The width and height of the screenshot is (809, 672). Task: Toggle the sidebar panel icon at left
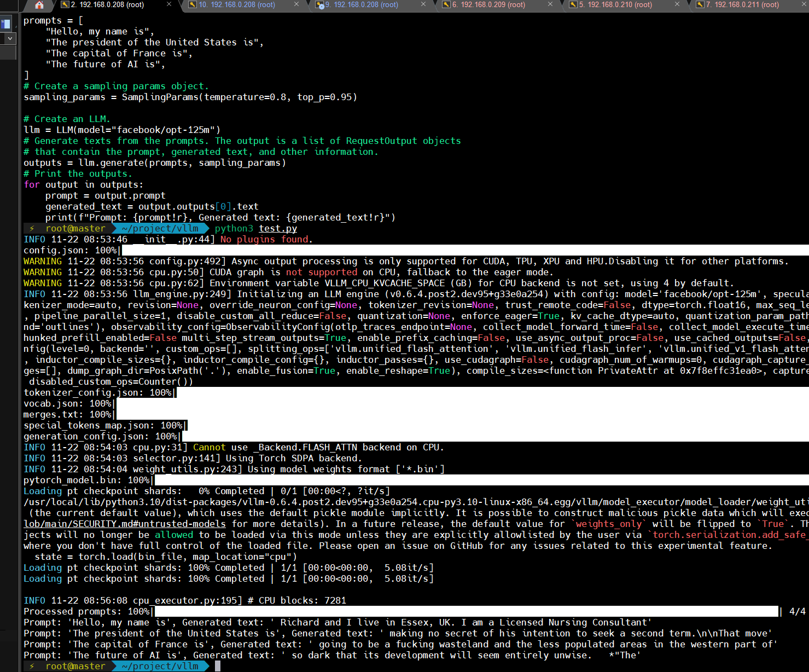pyautogui.click(x=5, y=24)
